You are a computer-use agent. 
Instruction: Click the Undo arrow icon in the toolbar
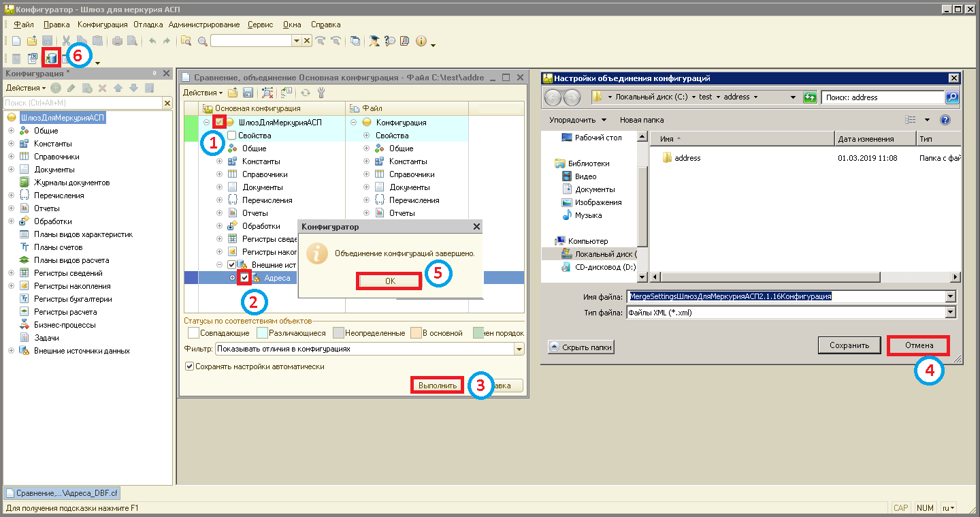[152, 41]
